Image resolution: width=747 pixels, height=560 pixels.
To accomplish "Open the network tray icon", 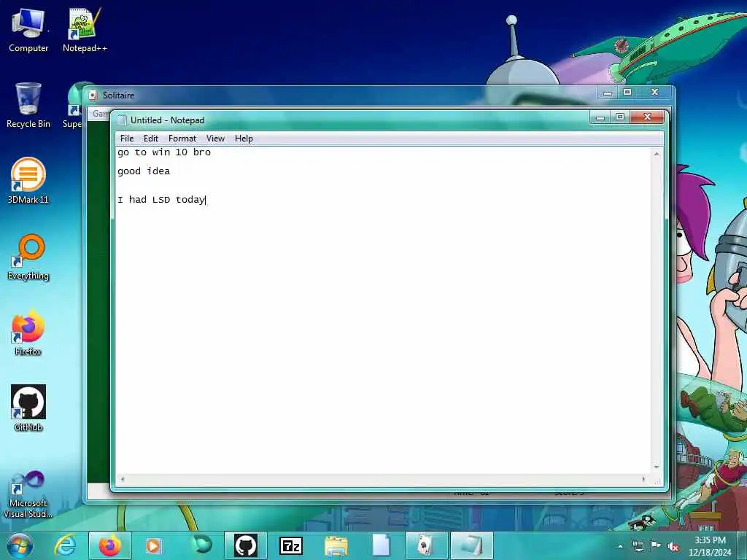I will 638,546.
